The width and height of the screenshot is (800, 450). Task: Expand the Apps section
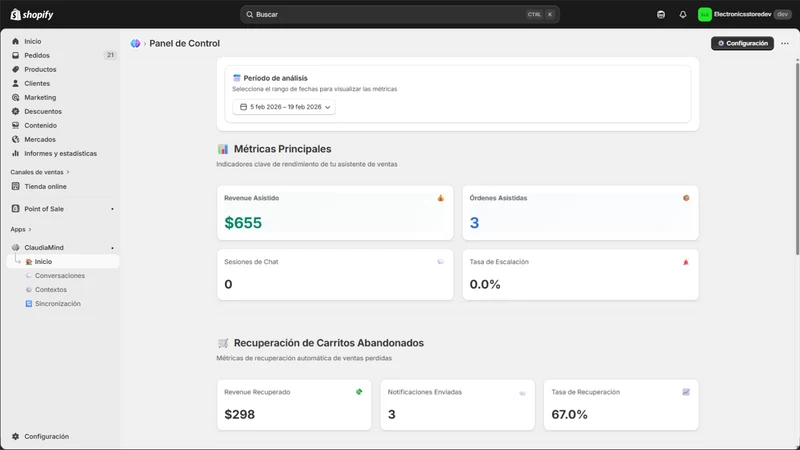click(x=21, y=229)
